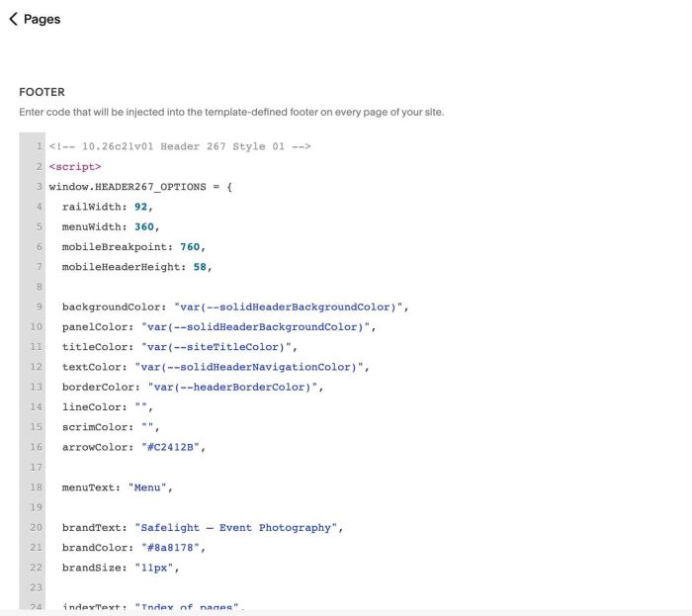Click the menuText property name
Screen dimensions: 692x616
pos(88,487)
